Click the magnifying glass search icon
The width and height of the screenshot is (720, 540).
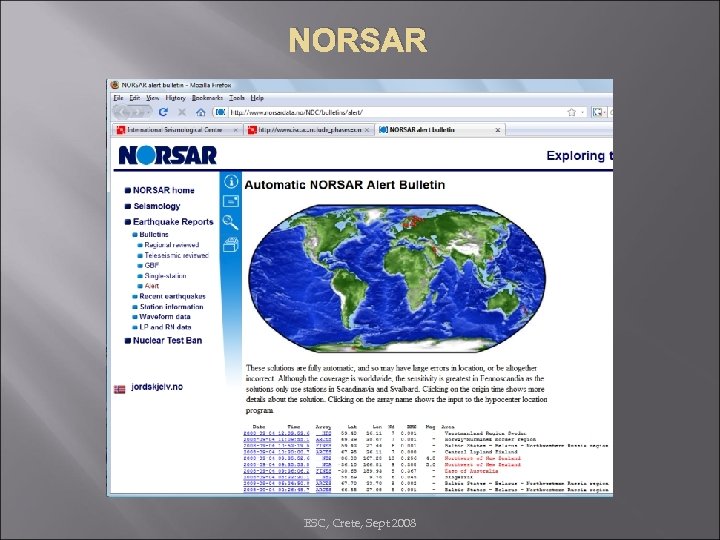(231, 222)
